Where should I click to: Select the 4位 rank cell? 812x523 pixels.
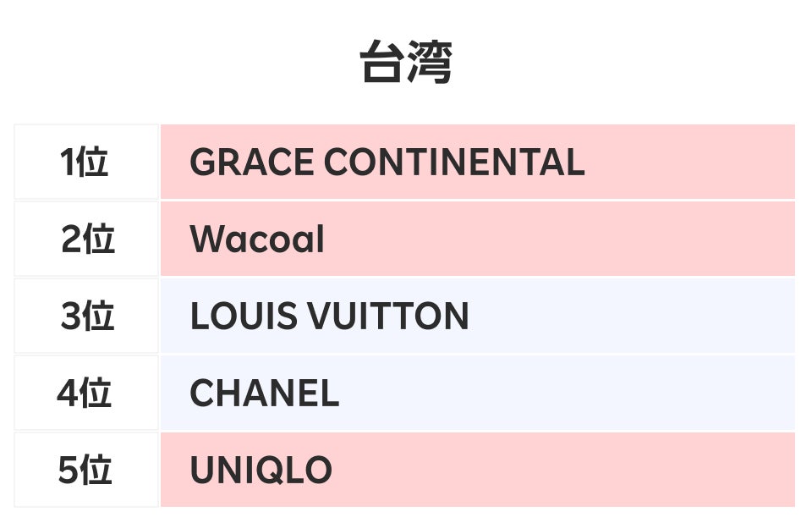click(85, 394)
